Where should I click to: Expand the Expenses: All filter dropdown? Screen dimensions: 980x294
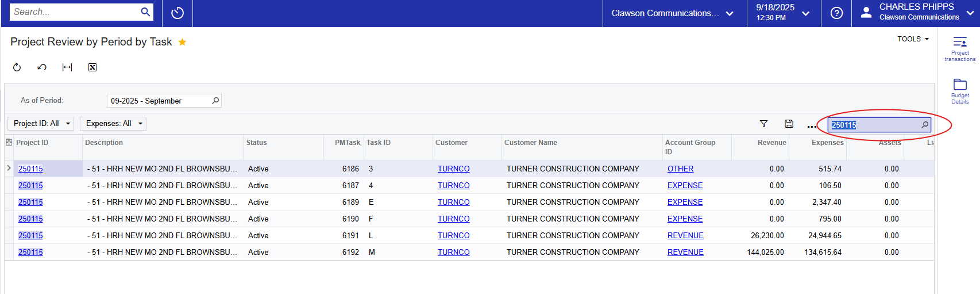pyautogui.click(x=113, y=124)
